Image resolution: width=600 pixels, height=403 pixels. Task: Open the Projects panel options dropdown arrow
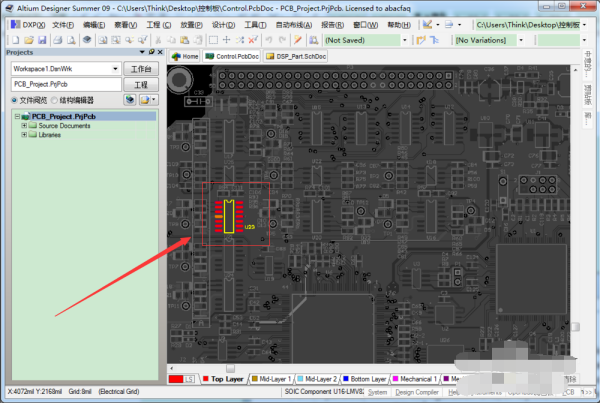pos(142,52)
